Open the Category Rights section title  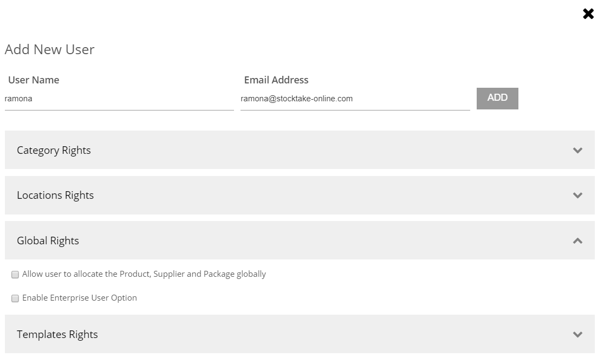coord(54,150)
